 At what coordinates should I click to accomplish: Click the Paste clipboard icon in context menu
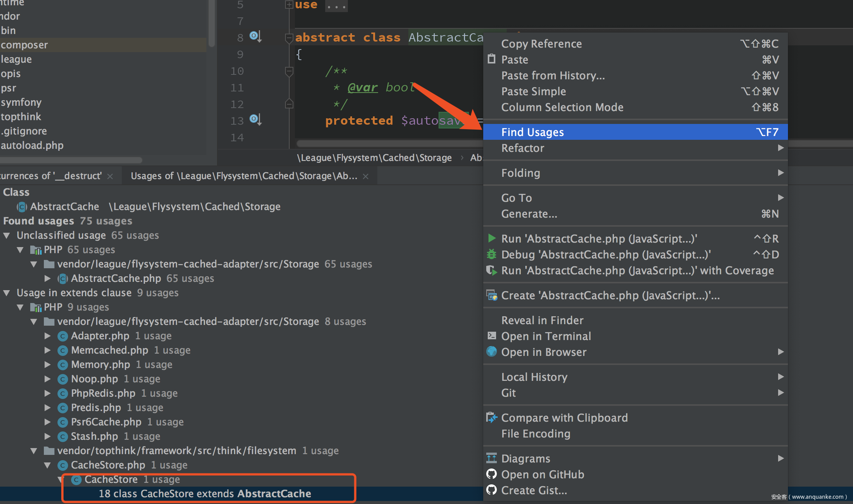click(x=492, y=59)
